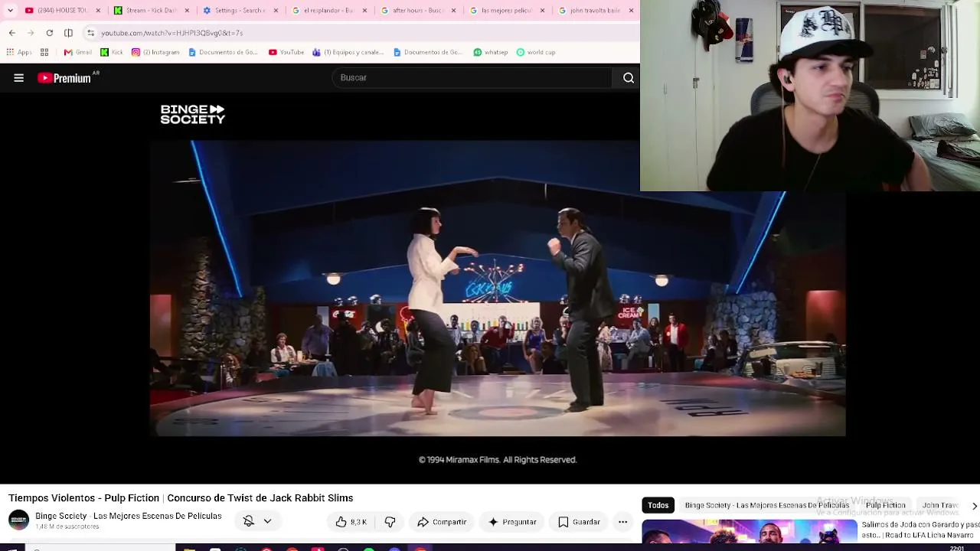The image size is (980, 551).
Task: View site information icon in address bar
Action: (91, 33)
